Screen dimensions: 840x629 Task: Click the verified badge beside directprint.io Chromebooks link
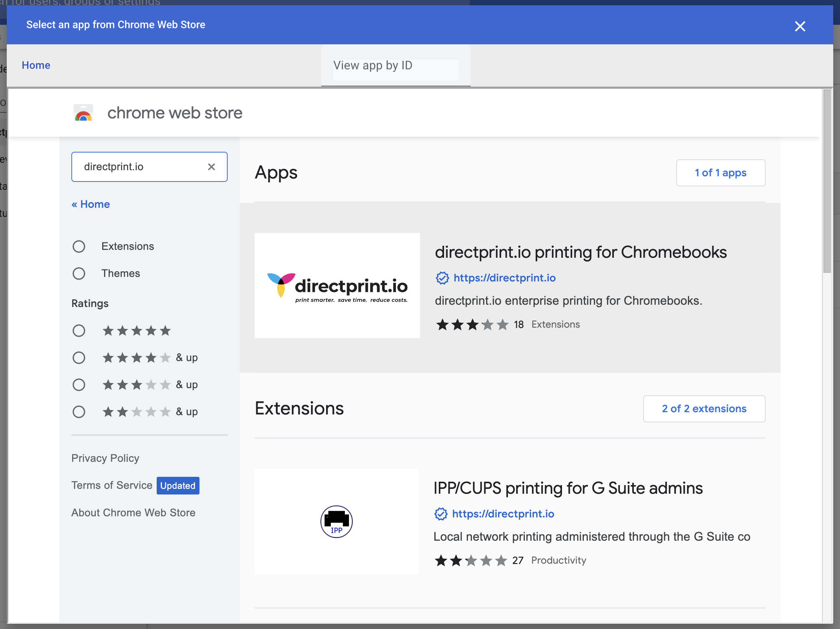pos(442,278)
